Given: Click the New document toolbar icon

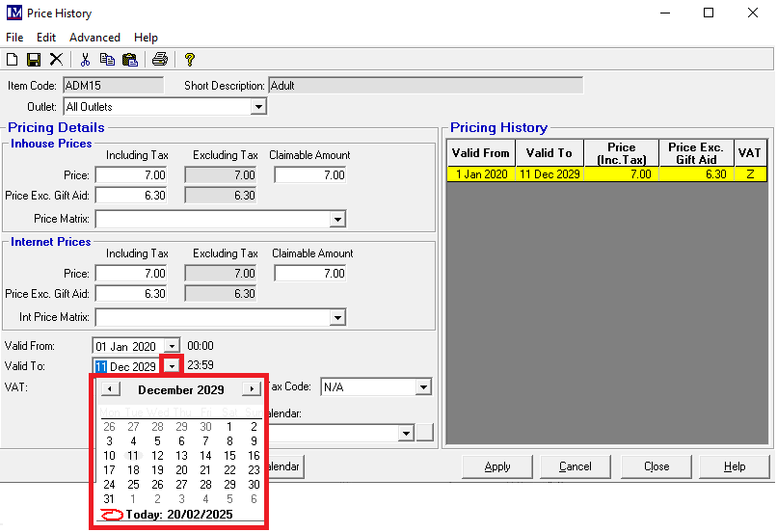Looking at the screenshot, I should (12, 60).
